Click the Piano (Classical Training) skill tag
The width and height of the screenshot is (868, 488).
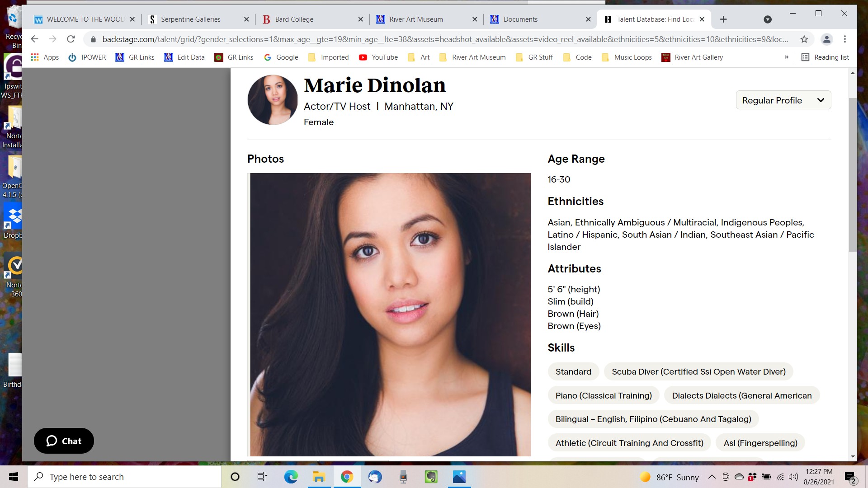click(x=604, y=396)
